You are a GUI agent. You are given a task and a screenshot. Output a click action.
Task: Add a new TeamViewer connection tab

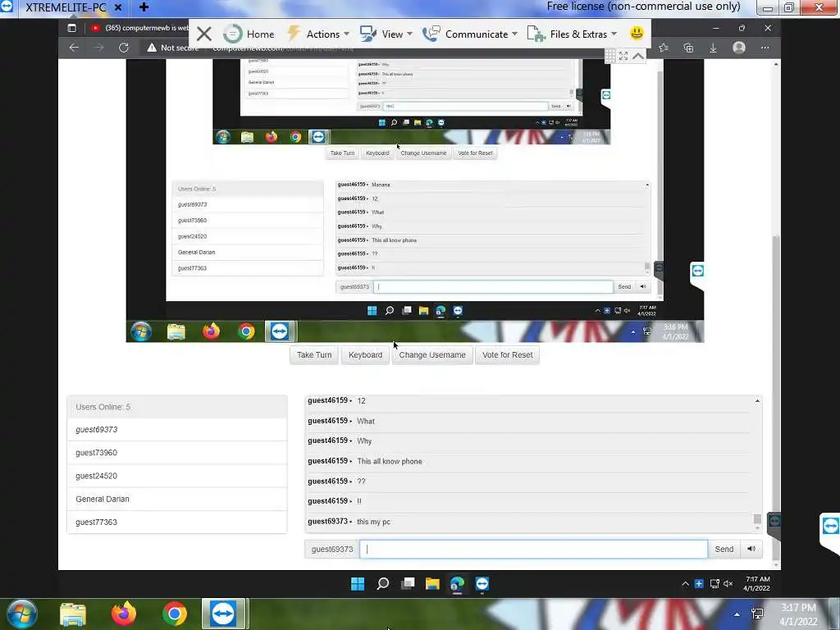coord(144,7)
